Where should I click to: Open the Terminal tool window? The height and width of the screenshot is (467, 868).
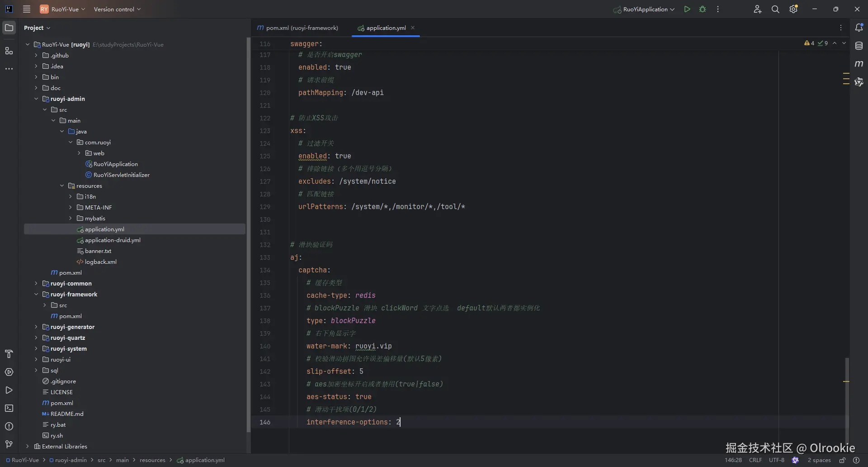(9, 408)
